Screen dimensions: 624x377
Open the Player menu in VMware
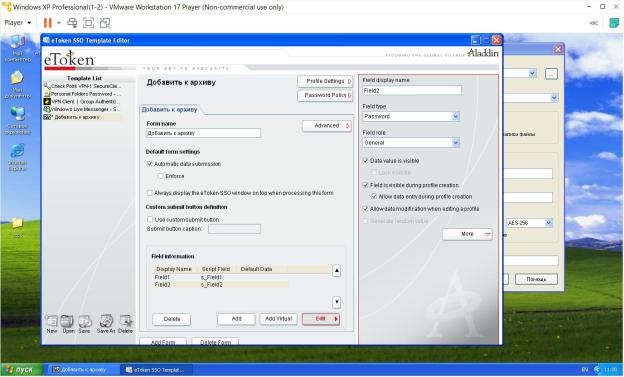18,23
